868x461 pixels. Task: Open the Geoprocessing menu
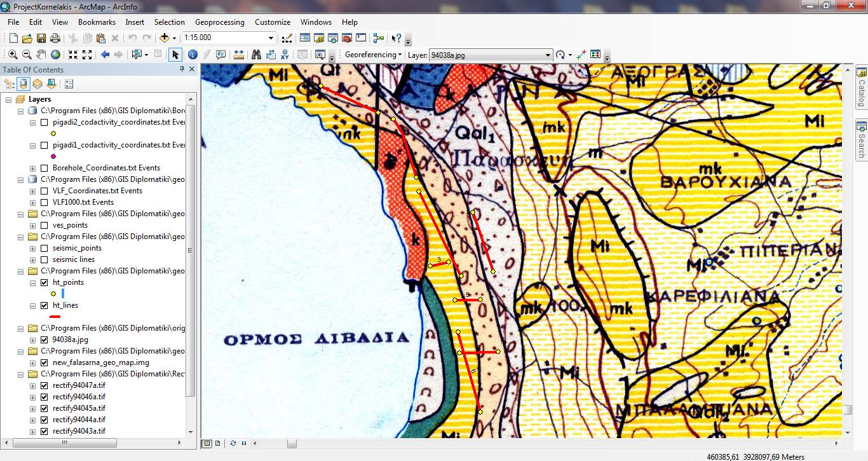tap(219, 22)
